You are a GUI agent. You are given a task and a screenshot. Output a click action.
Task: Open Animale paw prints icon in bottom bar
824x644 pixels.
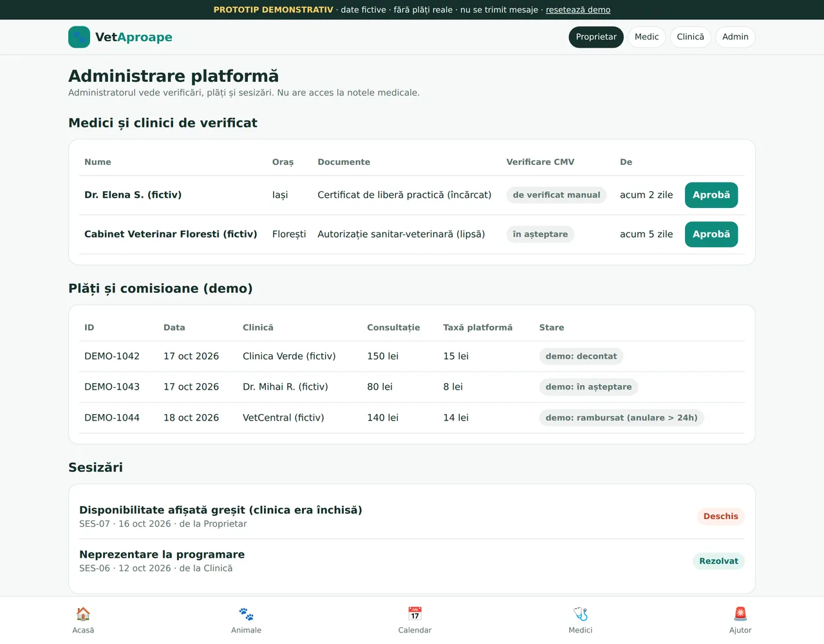click(246, 614)
